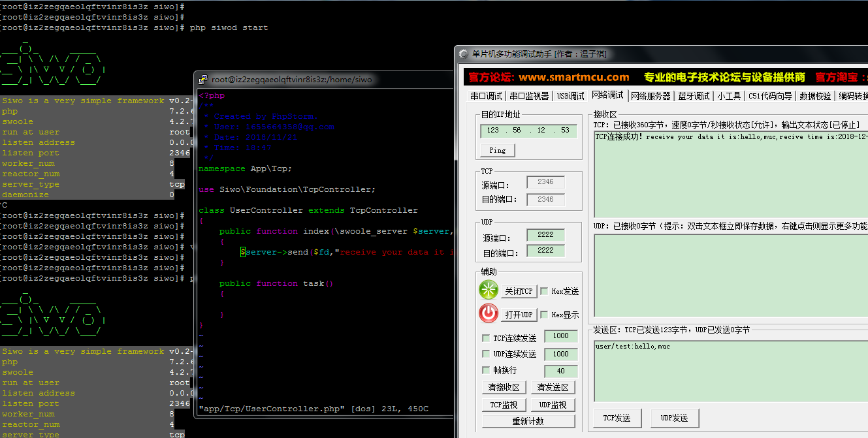This screenshot has height=438, width=868.
Task: Clear receive area with 清接收区
Action: (x=504, y=388)
